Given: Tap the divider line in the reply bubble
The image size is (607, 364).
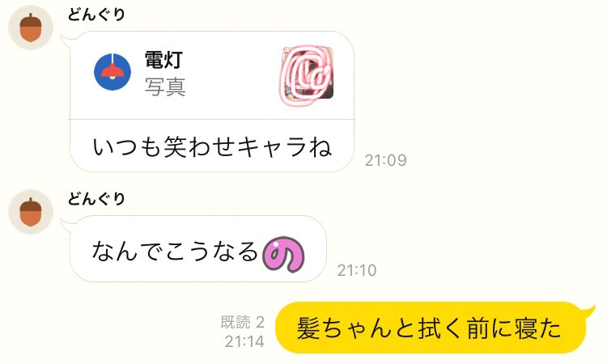Looking at the screenshot, I should click(212, 120).
